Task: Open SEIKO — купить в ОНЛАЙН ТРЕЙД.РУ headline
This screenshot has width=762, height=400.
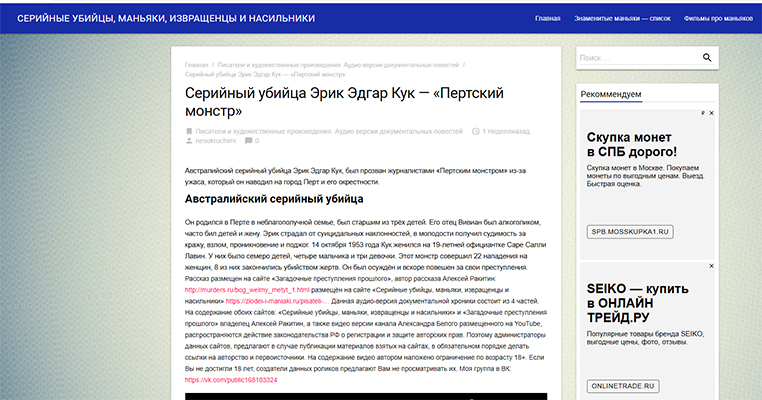Action: click(638, 303)
